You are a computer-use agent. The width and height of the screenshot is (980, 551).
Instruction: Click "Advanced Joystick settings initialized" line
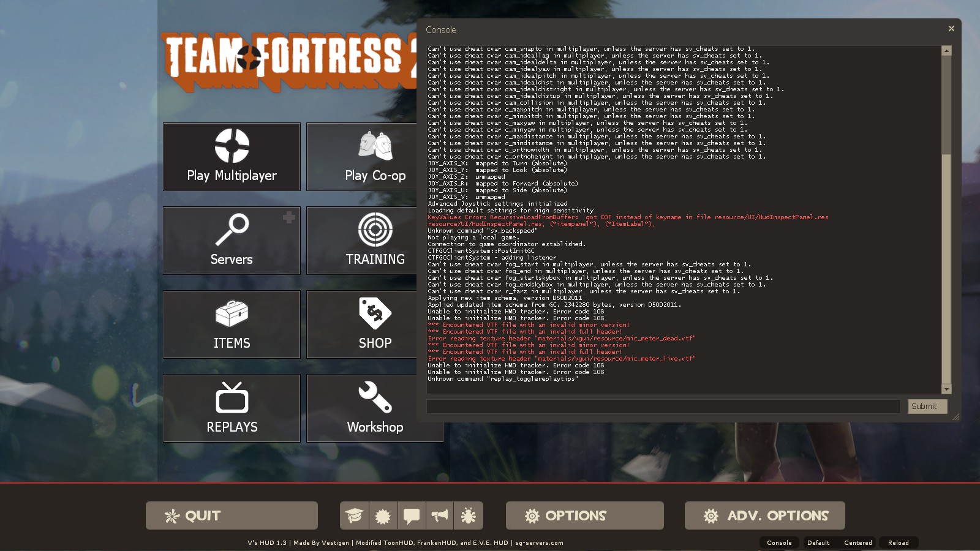[x=497, y=204]
